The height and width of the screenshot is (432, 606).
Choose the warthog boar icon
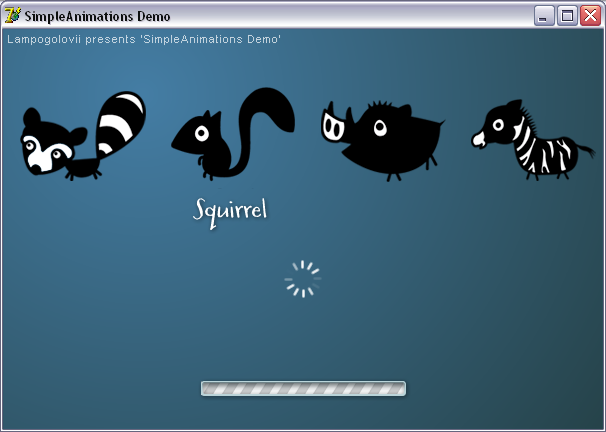(x=383, y=141)
